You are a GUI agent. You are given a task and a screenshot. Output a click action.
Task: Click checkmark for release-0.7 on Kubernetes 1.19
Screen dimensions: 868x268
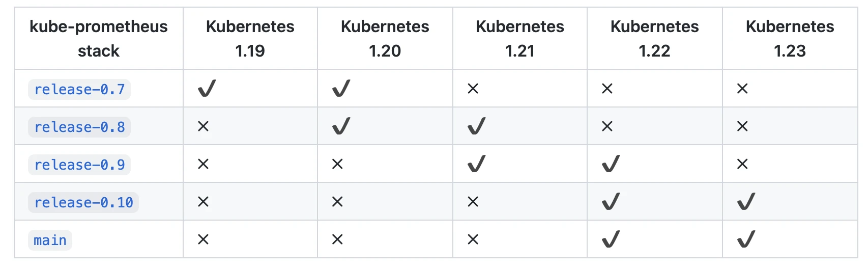click(x=207, y=89)
